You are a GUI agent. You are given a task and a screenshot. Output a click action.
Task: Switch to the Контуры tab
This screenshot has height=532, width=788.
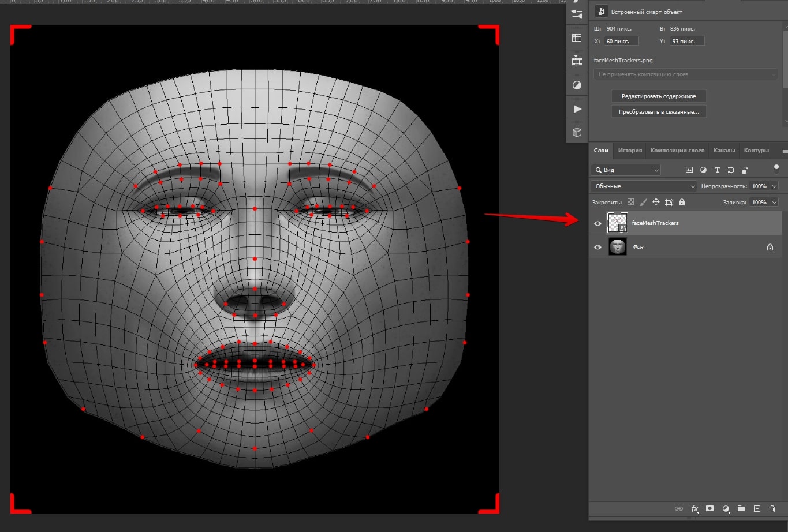(x=756, y=151)
